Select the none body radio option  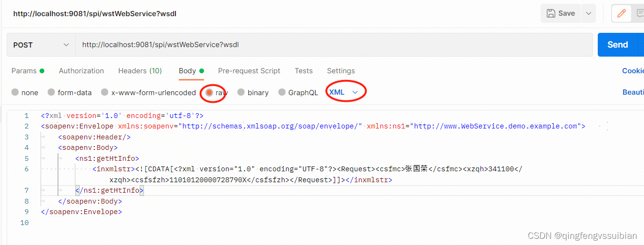15,92
